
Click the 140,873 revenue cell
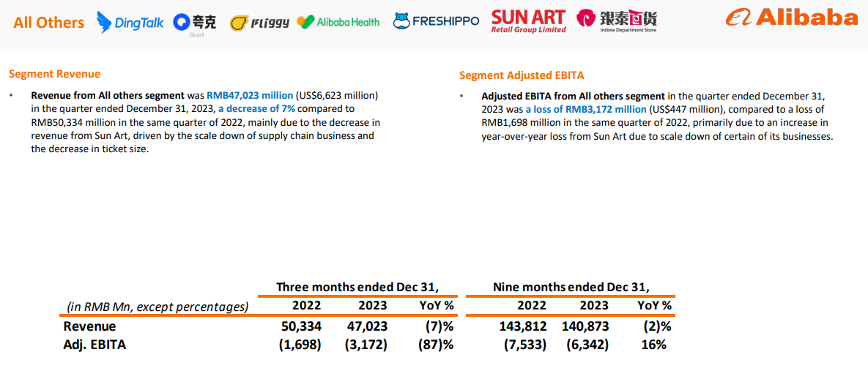pos(586,326)
